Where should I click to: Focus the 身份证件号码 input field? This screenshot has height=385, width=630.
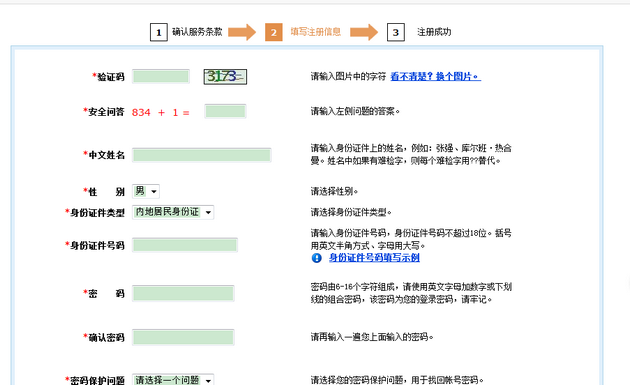click(185, 245)
